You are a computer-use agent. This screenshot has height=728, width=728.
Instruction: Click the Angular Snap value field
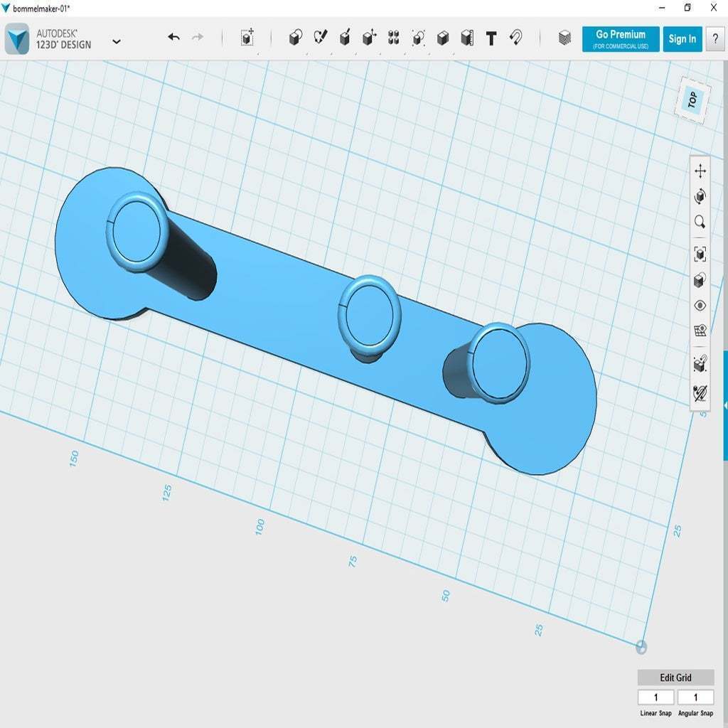tap(695, 697)
